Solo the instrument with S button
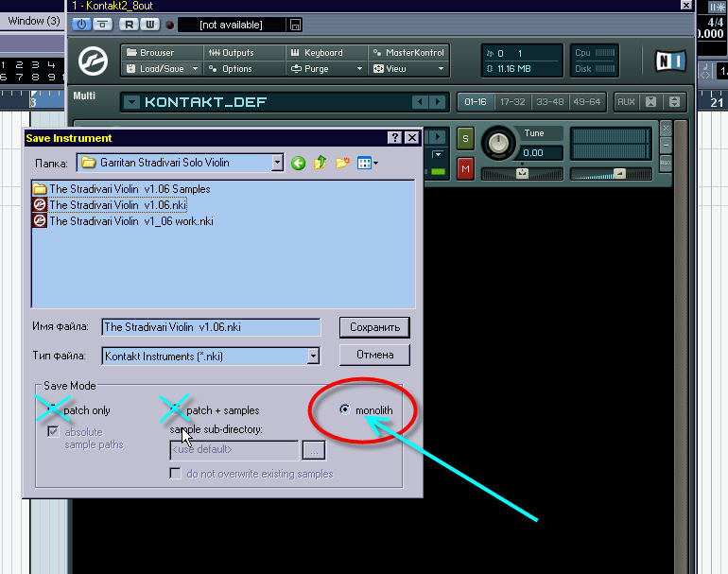This screenshot has width=728, height=574. pos(466,138)
